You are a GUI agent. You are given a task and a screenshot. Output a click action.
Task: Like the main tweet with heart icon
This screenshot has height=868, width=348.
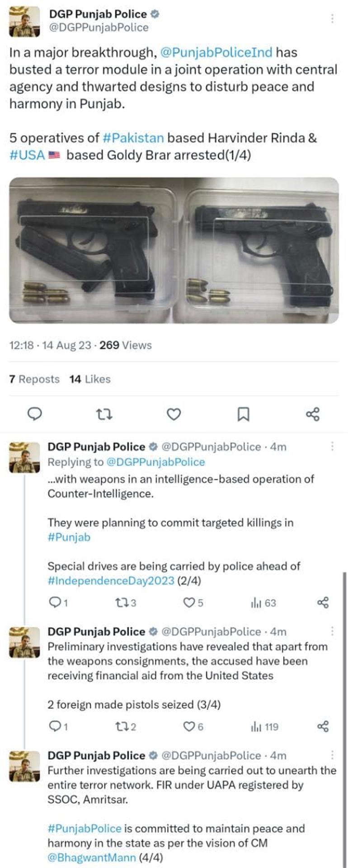(174, 414)
